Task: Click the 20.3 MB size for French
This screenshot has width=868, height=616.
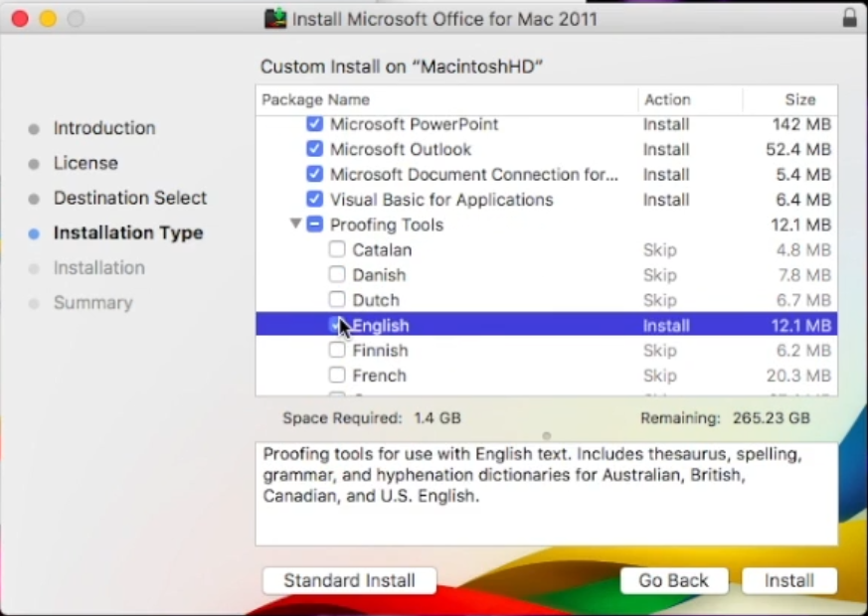Action: [x=798, y=376]
